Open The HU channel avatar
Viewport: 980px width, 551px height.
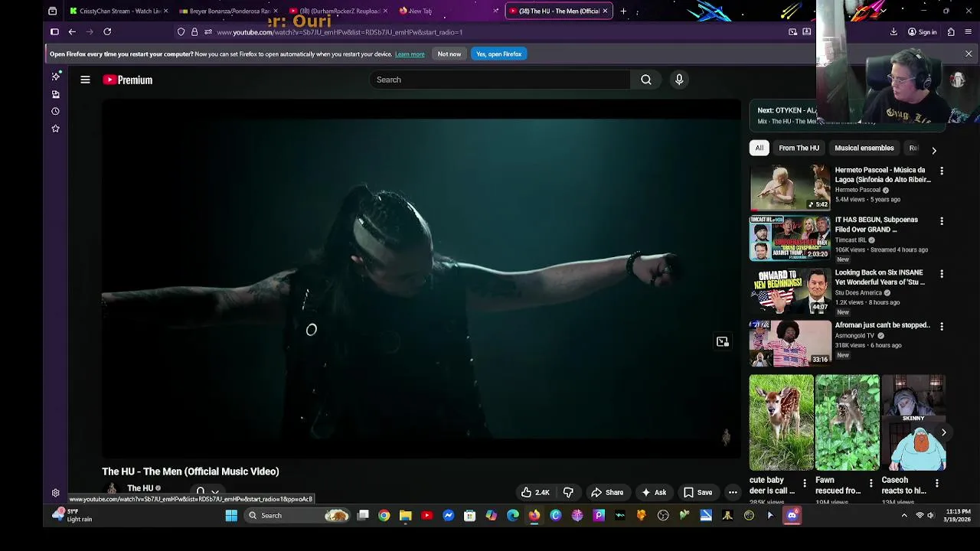click(x=112, y=490)
